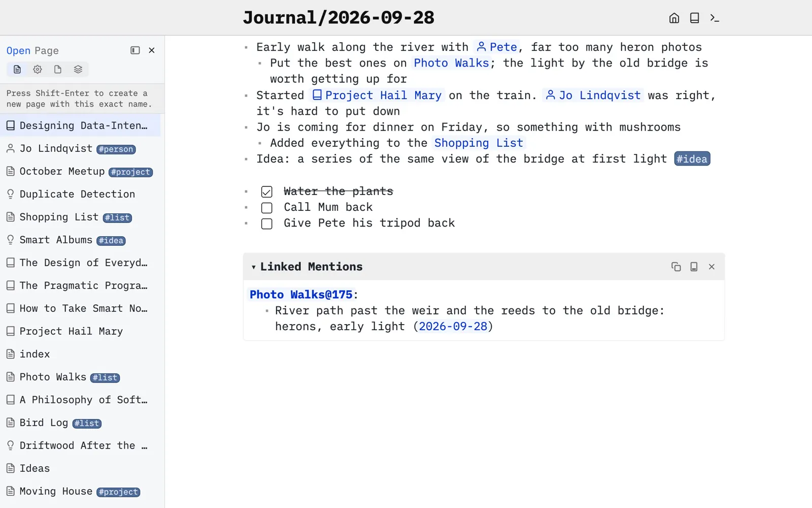Close the Open Page panel
The height and width of the screenshot is (508, 812).
pos(152,50)
